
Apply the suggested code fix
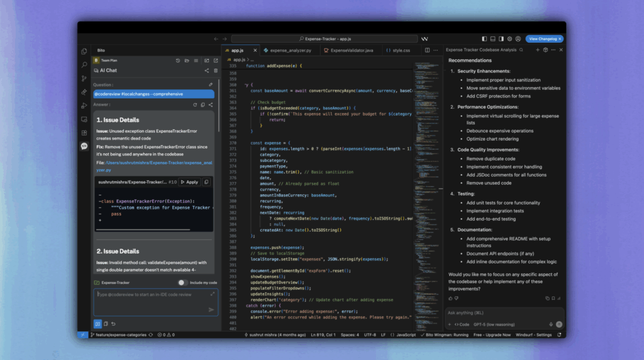click(x=190, y=182)
